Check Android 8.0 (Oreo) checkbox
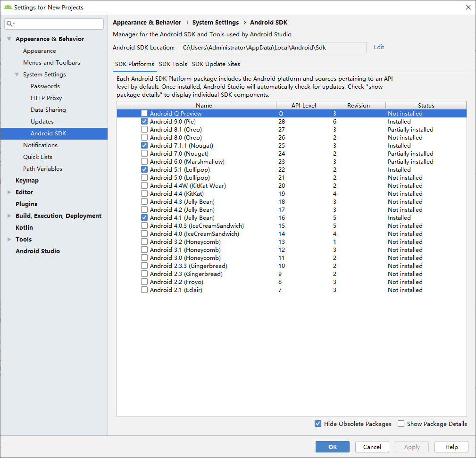476x458 pixels. click(x=144, y=137)
